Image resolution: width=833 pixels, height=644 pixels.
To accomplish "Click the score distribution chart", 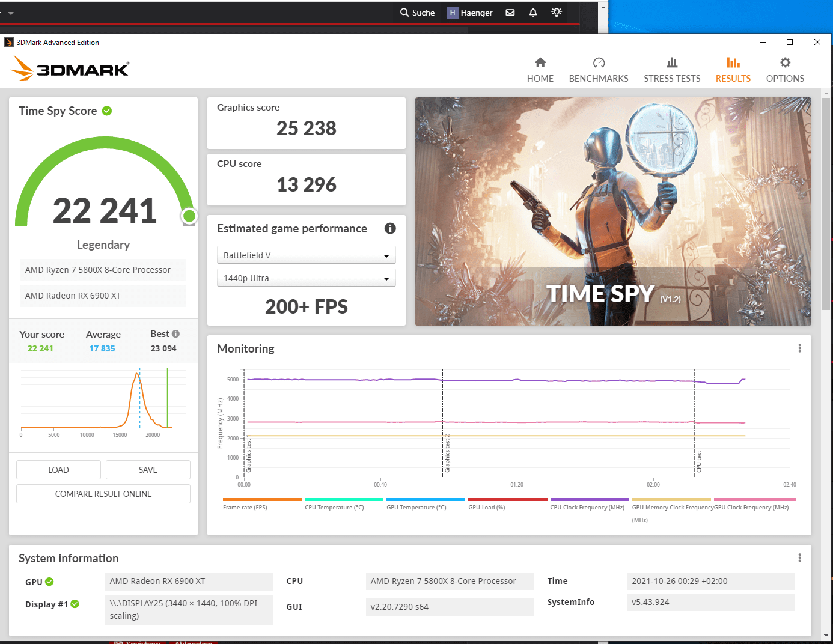I will click(103, 402).
